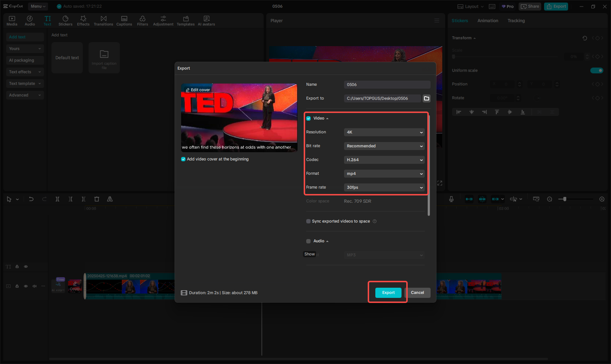Open the Resolution dropdown showing 4K
This screenshot has width=611, height=364.
click(x=384, y=132)
